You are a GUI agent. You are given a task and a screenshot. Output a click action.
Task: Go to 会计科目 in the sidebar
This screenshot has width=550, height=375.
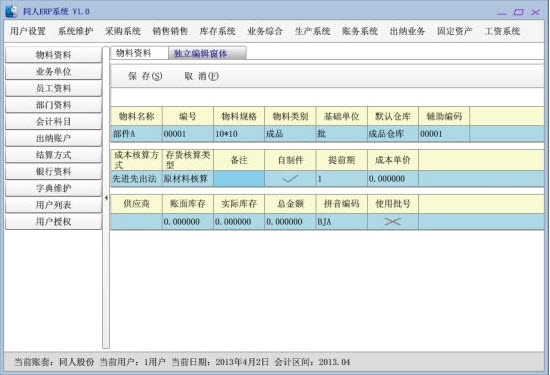[53, 121]
